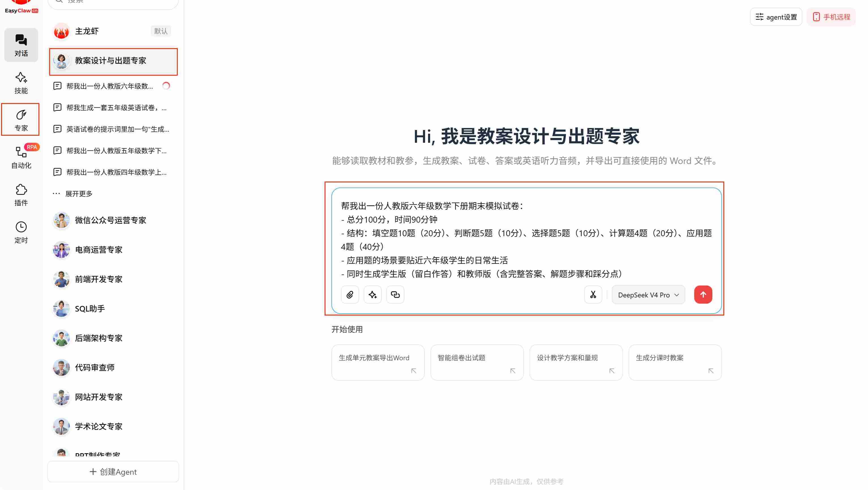The height and width of the screenshot is (490, 868).
Task: Open the 对话 chat section
Action: point(21,45)
